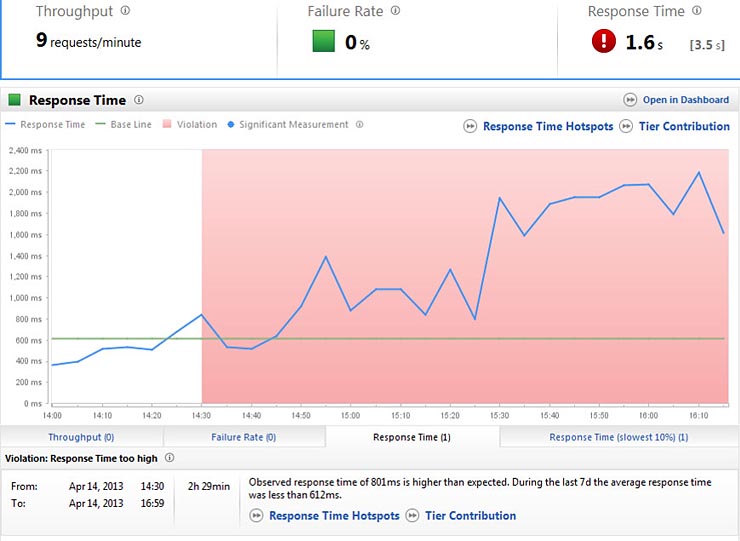This screenshot has width=740, height=541.
Task: Click green status square under Failure Rate
Action: click(323, 42)
